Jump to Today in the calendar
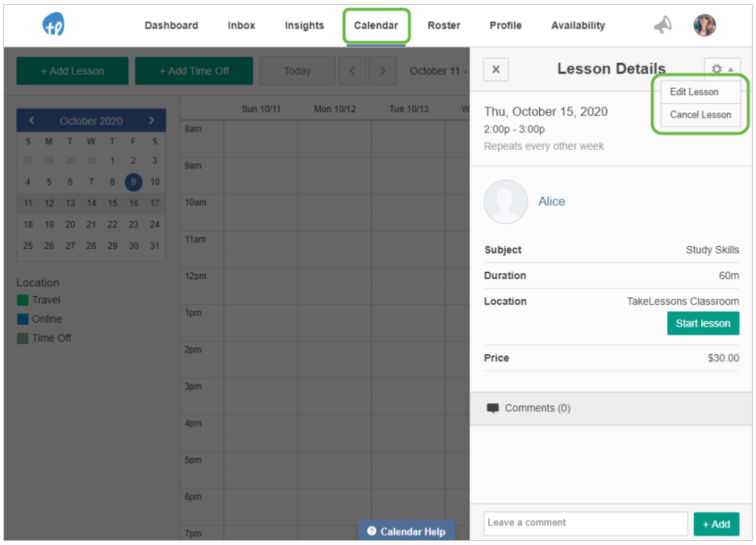The height and width of the screenshot is (545, 756). click(x=298, y=71)
